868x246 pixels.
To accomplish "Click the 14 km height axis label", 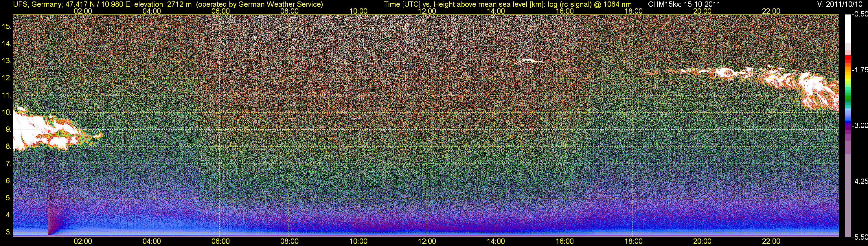I will [7, 43].
